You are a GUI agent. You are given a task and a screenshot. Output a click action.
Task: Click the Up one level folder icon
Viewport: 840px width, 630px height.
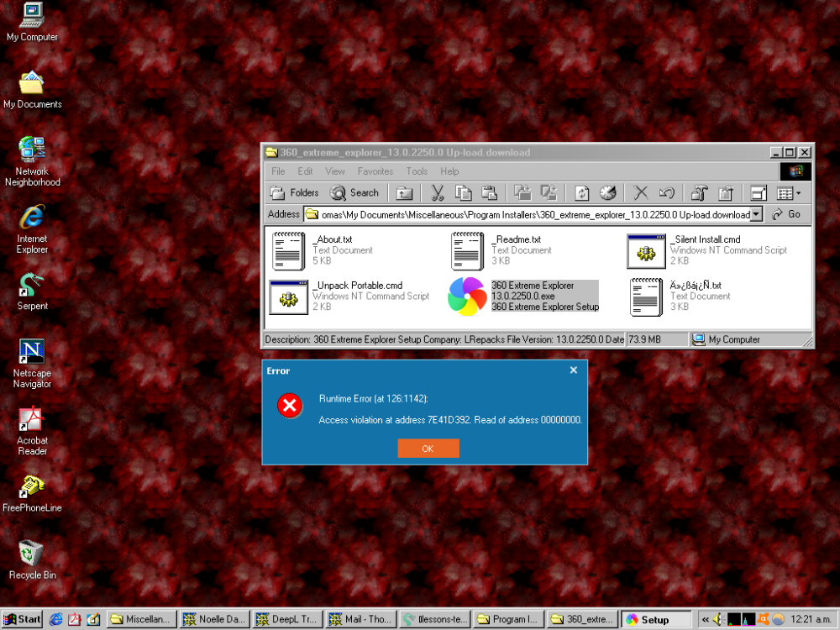pyautogui.click(x=405, y=193)
